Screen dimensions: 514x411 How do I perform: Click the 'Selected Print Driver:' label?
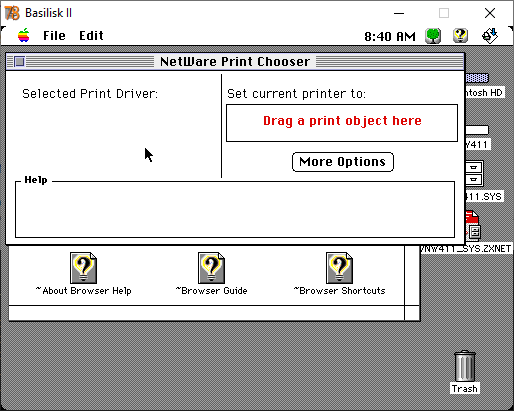click(x=90, y=94)
